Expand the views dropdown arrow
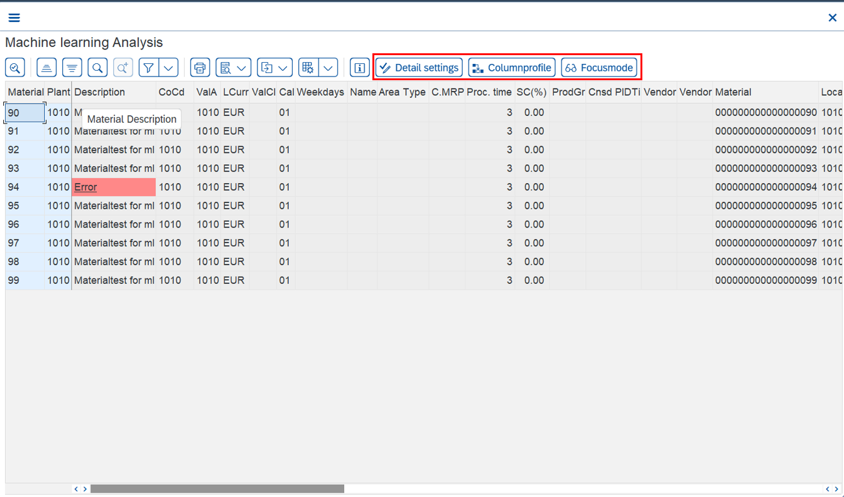 (x=242, y=68)
